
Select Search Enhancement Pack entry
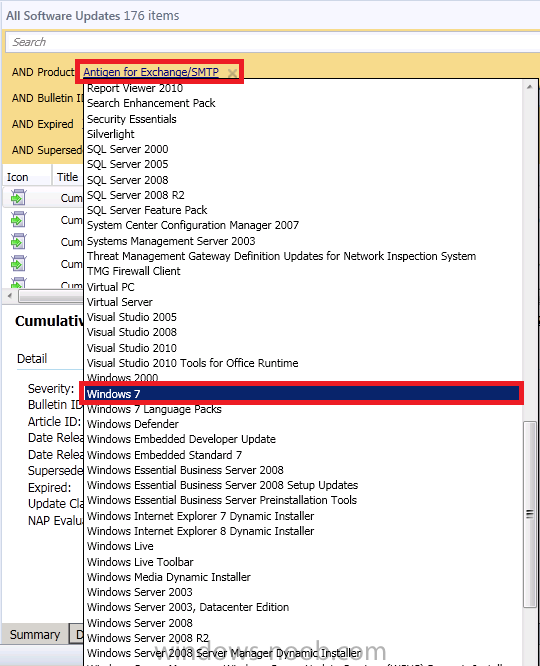(x=151, y=103)
